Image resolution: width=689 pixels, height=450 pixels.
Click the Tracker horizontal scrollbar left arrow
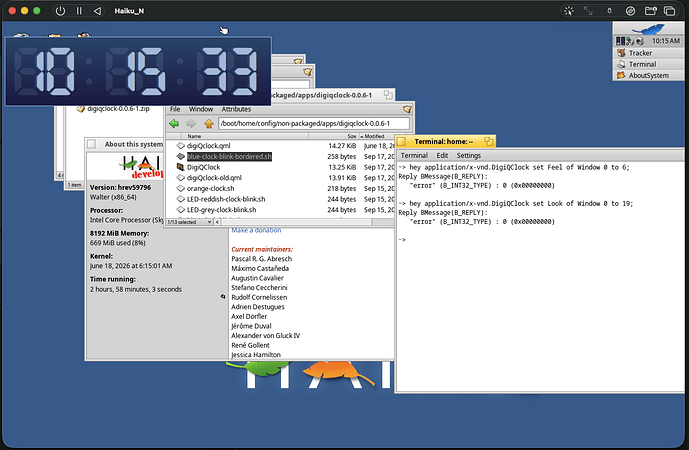pyautogui.click(x=217, y=222)
